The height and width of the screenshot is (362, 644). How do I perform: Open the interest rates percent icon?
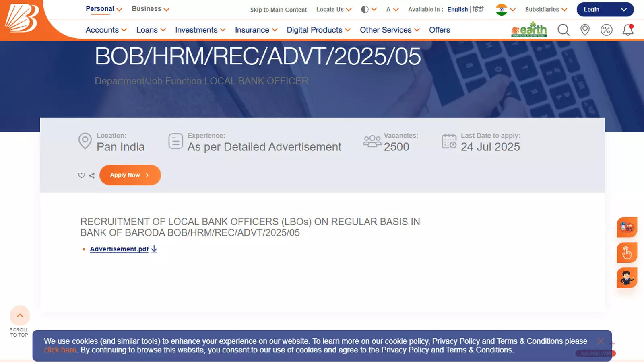tap(606, 30)
